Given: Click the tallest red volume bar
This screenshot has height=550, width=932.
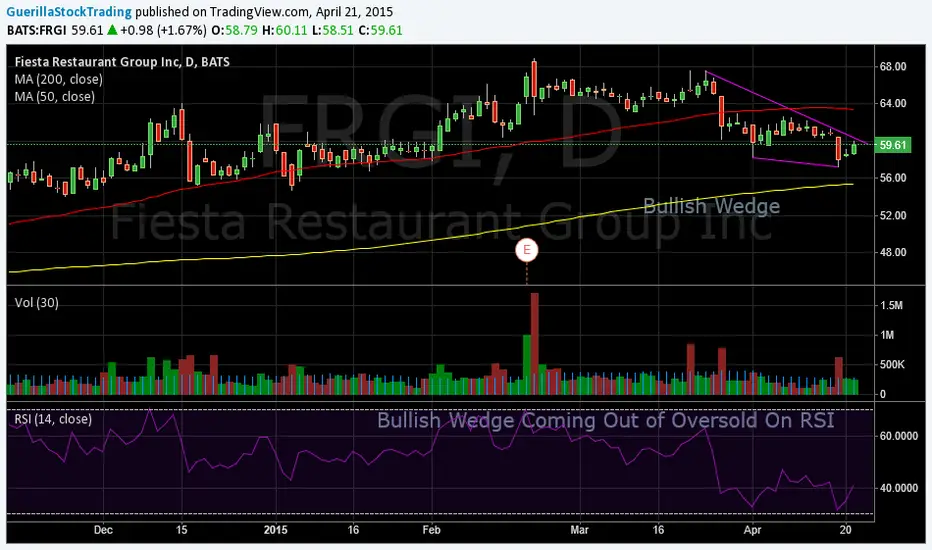Looking at the screenshot, I should (534, 344).
